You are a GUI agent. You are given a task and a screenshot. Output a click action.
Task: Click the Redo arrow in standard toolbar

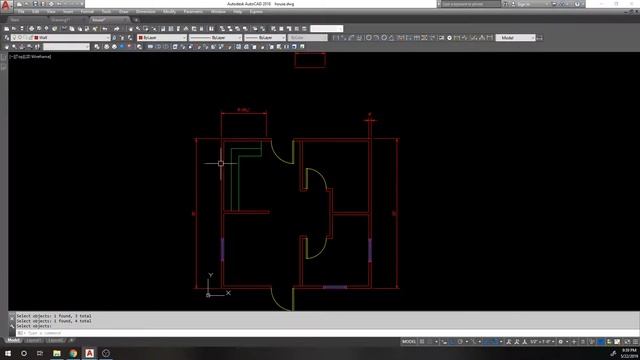click(116, 29)
